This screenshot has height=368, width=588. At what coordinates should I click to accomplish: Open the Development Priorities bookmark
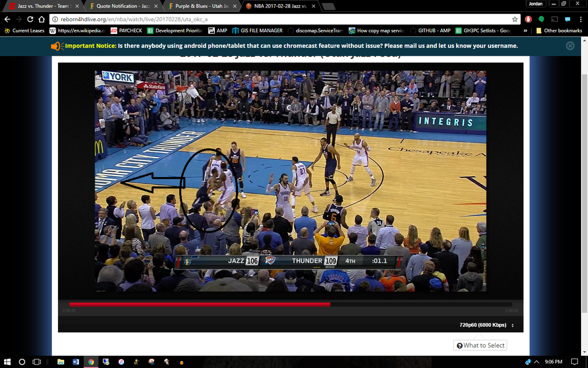[175, 30]
